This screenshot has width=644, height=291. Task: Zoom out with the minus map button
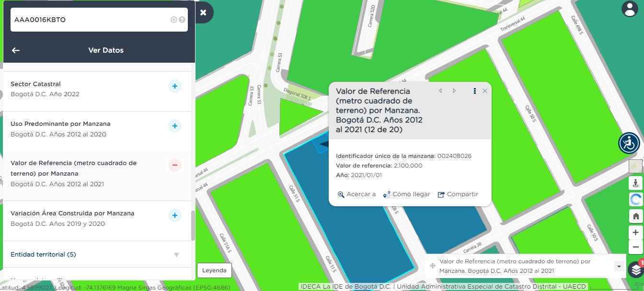[x=636, y=247]
